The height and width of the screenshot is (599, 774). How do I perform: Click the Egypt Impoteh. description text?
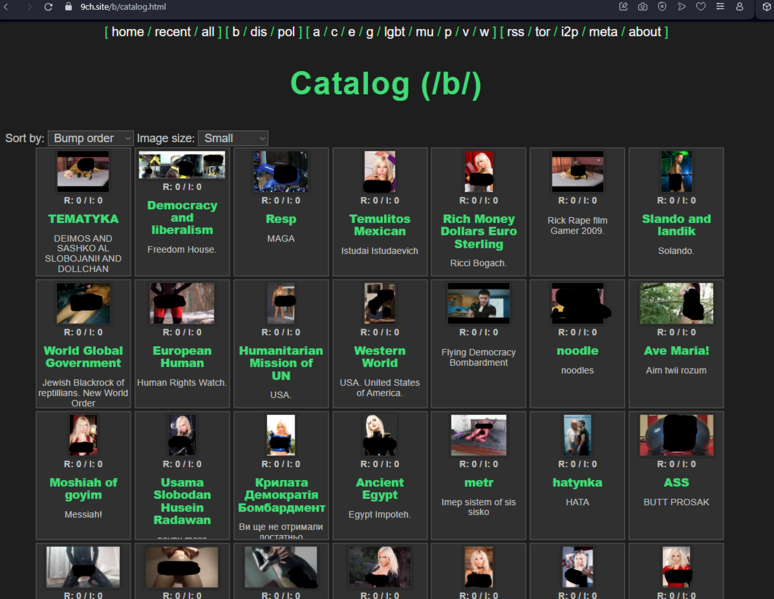pos(380,515)
